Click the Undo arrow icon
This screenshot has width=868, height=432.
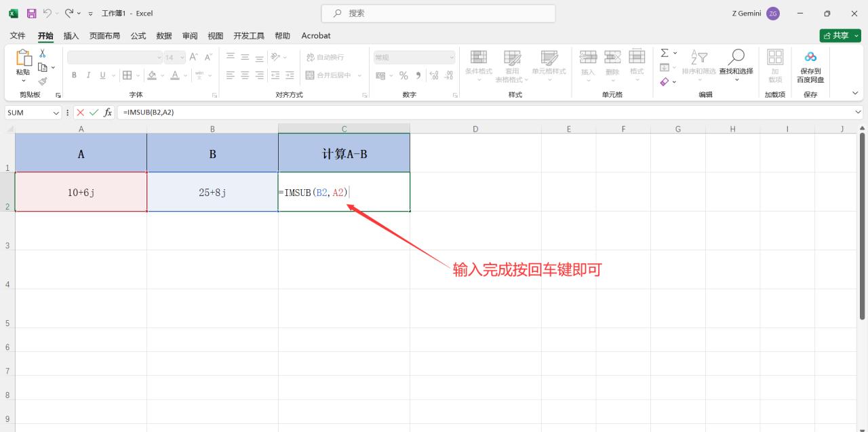47,13
